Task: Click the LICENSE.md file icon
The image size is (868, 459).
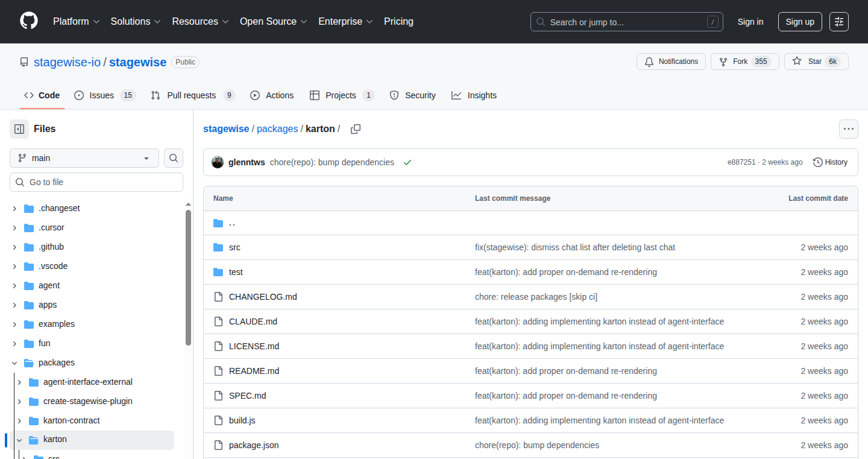Action: pyautogui.click(x=218, y=346)
